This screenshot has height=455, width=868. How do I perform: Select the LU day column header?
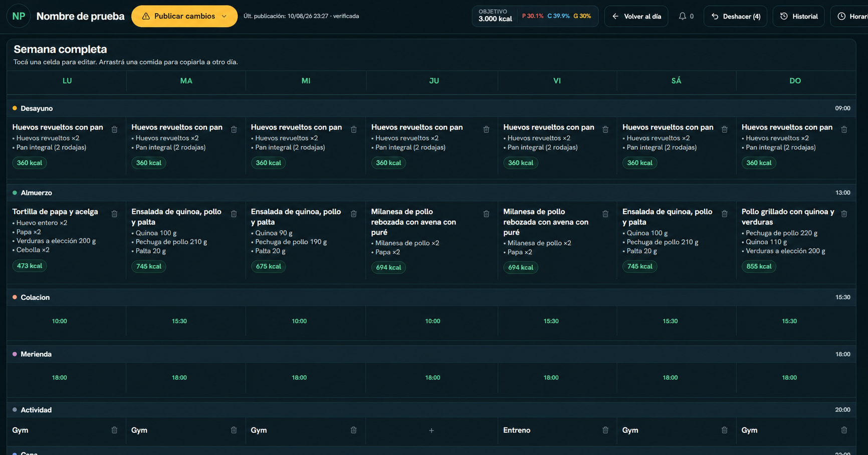(x=67, y=81)
